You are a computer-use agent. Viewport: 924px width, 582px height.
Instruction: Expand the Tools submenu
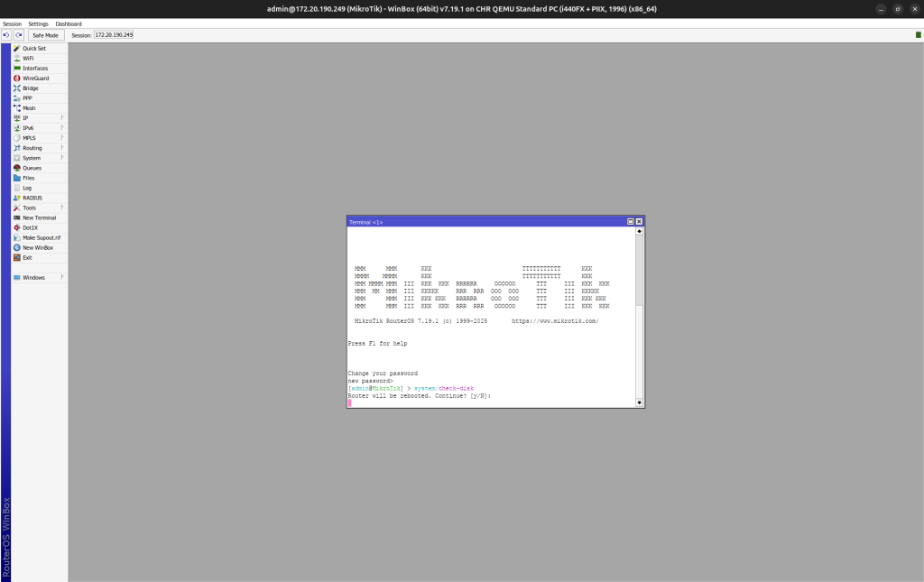39,208
